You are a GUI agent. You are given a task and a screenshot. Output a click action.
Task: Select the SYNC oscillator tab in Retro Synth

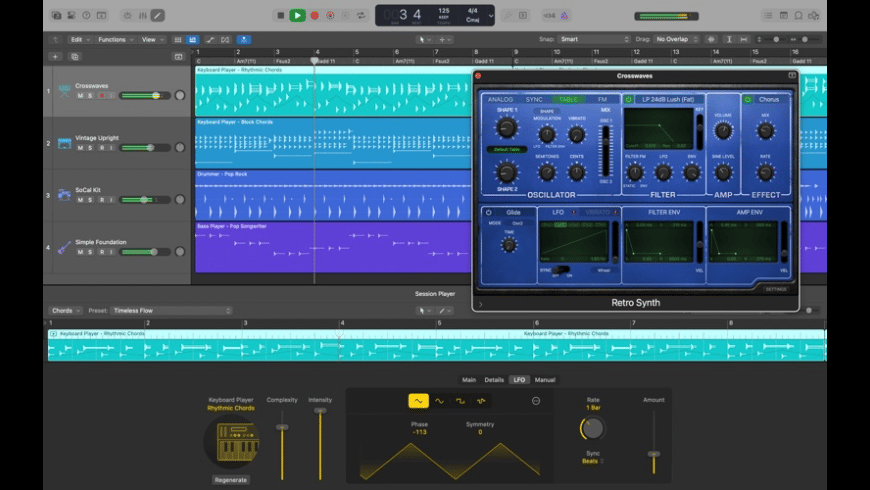(x=534, y=99)
